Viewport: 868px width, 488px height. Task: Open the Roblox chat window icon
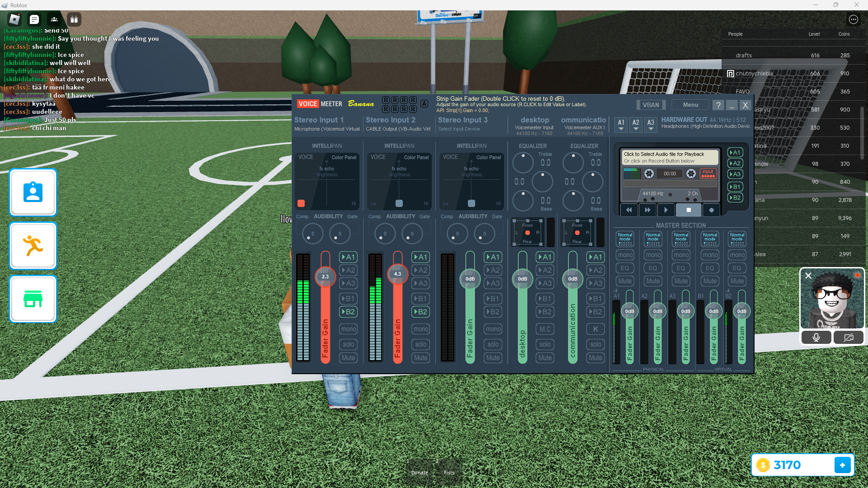[x=34, y=19]
